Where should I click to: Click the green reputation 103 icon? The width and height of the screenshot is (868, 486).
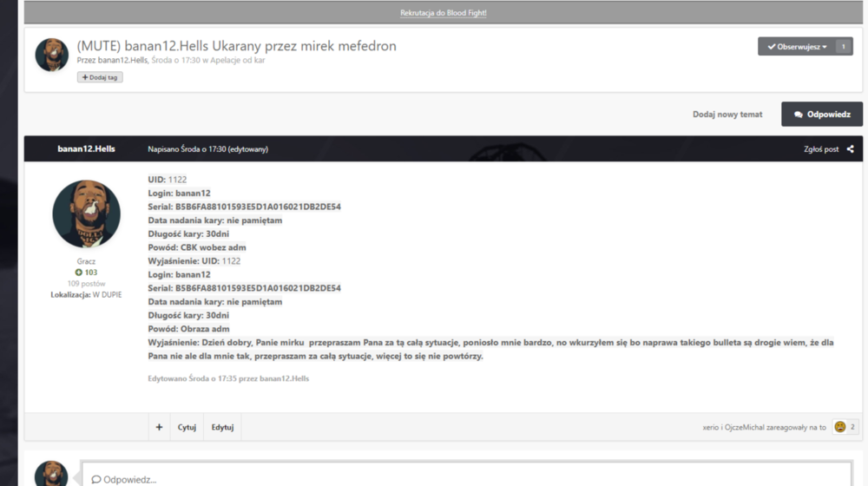click(79, 273)
